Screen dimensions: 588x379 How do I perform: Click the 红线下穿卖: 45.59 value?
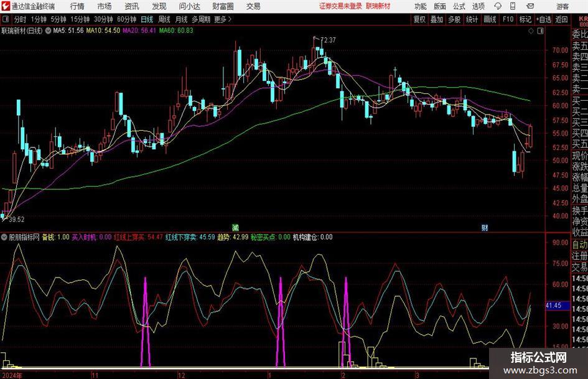point(190,237)
